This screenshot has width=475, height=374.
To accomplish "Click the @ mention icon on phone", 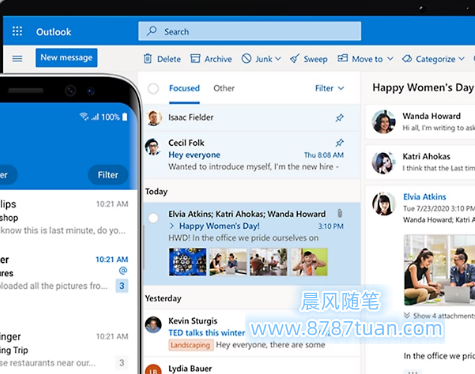I will point(123,270).
